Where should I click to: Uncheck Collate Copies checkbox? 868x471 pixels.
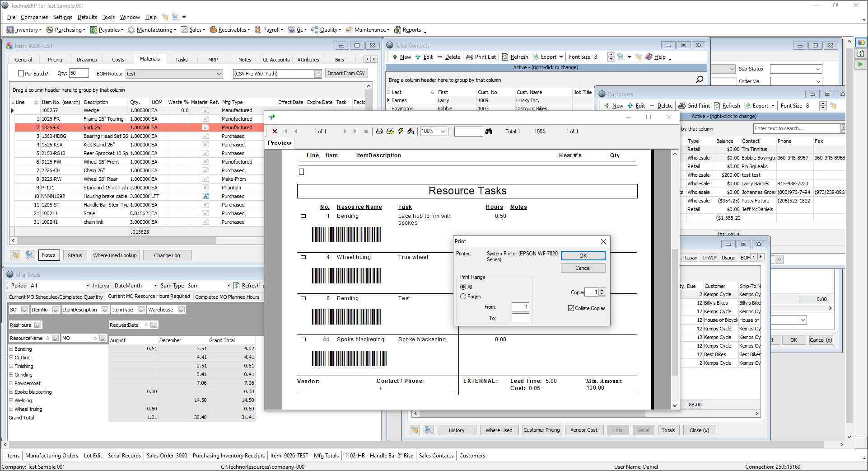coord(571,308)
